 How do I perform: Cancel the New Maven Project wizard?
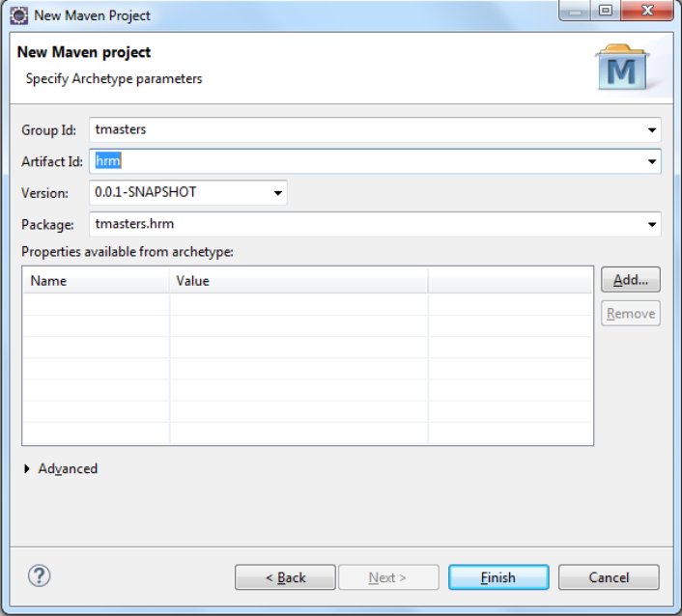[609, 577]
